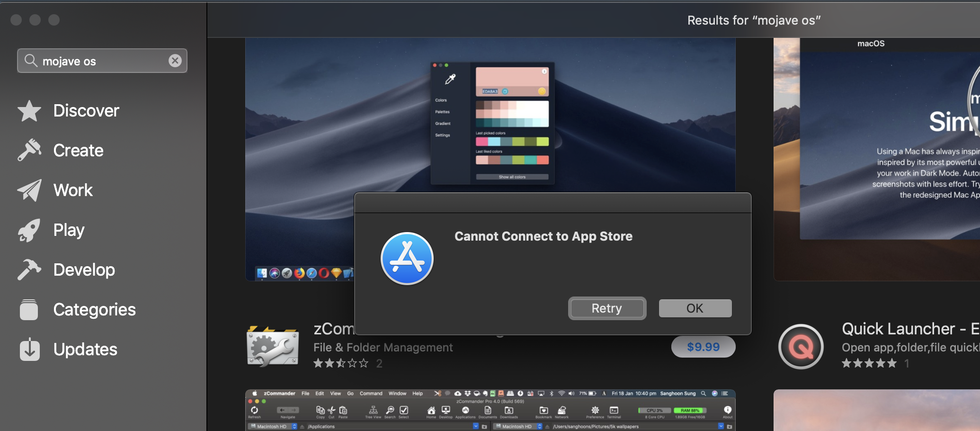
Task: Go to the Create section
Action: pos(61,151)
